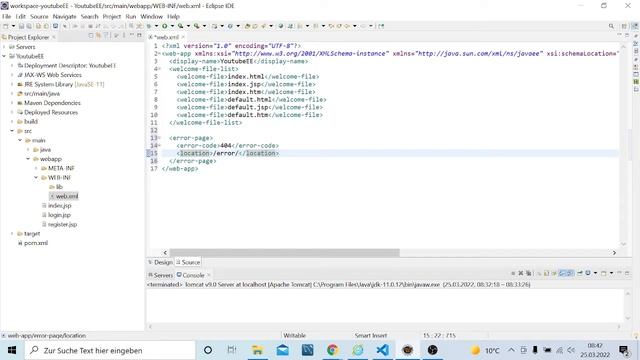
Task: Open the toolbar Search magnifier at far right
Action: click(611, 26)
